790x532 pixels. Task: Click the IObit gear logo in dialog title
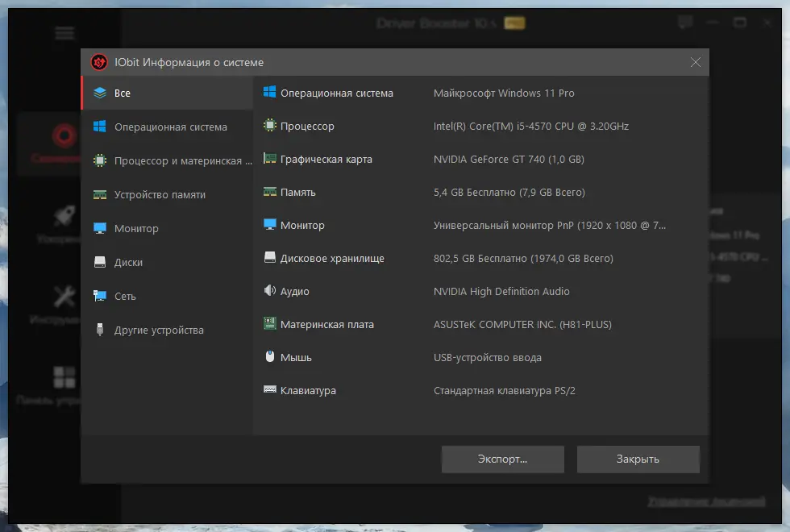coord(99,62)
